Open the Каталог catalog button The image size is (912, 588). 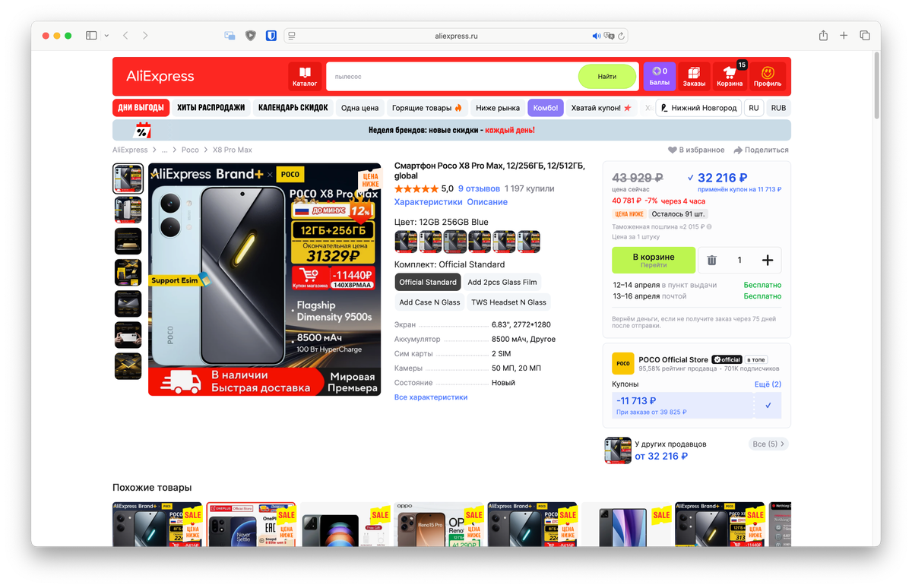305,76
